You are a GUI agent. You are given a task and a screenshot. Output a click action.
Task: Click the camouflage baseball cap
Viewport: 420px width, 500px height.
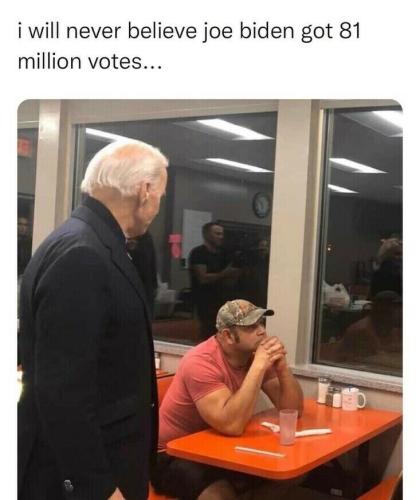(x=243, y=314)
